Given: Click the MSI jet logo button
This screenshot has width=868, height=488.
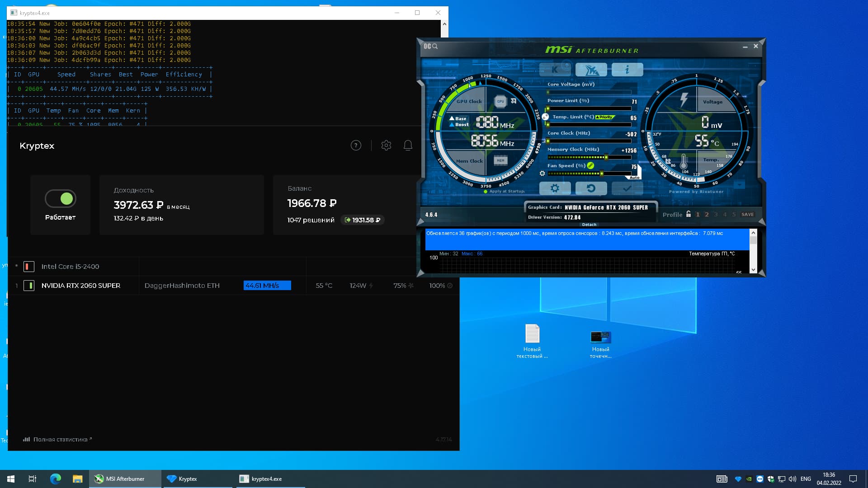Looking at the screenshot, I should 591,70.
